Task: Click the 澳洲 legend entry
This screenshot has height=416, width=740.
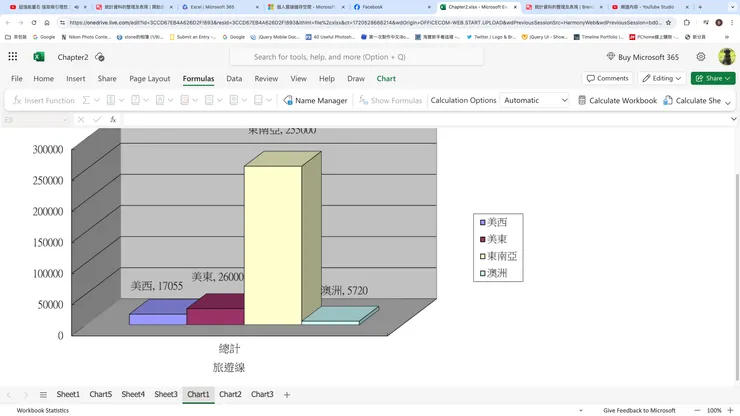Action: click(x=494, y=273)
